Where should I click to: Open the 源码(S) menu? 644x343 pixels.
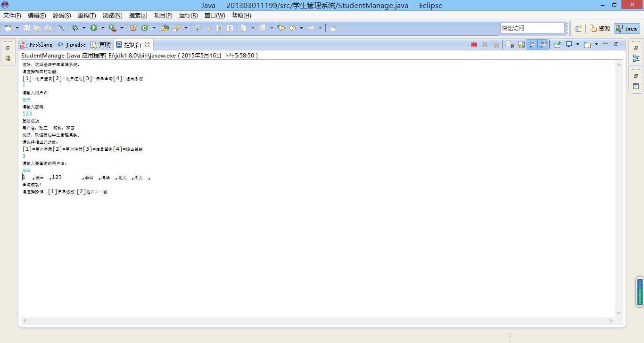pos(61,16)
